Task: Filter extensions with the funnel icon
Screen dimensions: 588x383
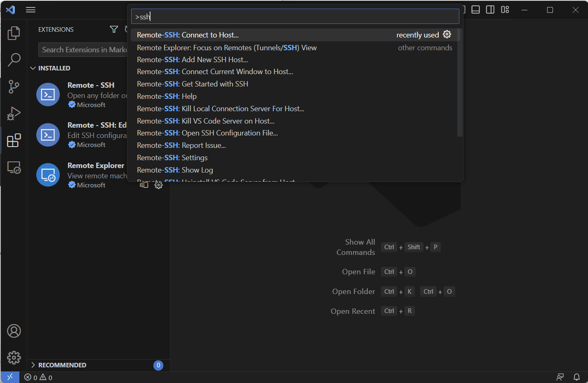Action: click(114, 29)
